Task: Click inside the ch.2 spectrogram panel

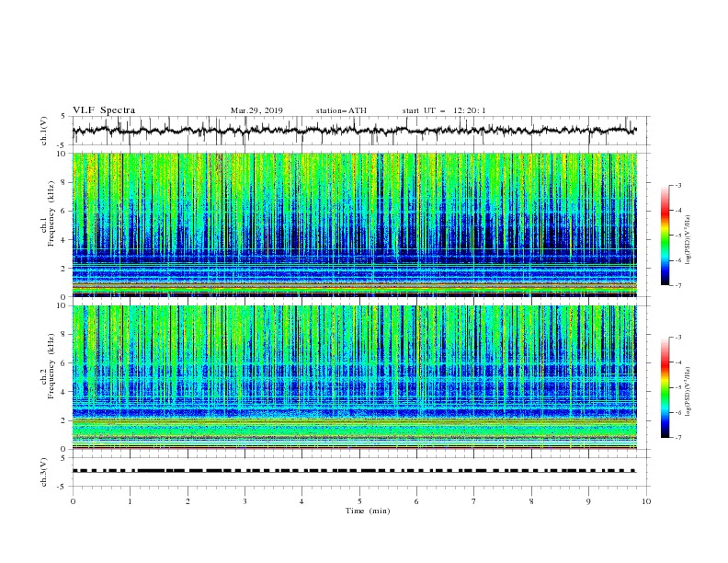Action: tap(354, 377)
